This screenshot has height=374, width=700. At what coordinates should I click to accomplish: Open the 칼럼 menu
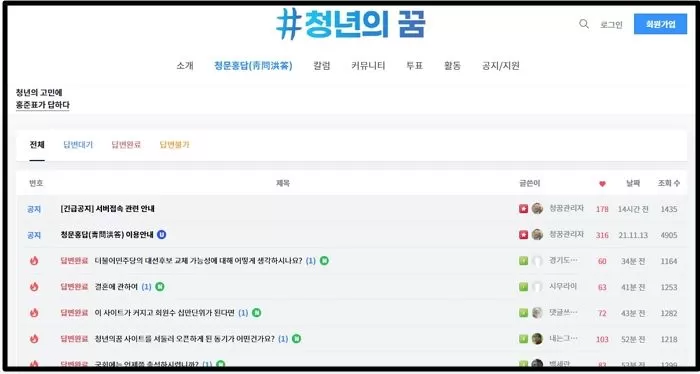(322, 66)
